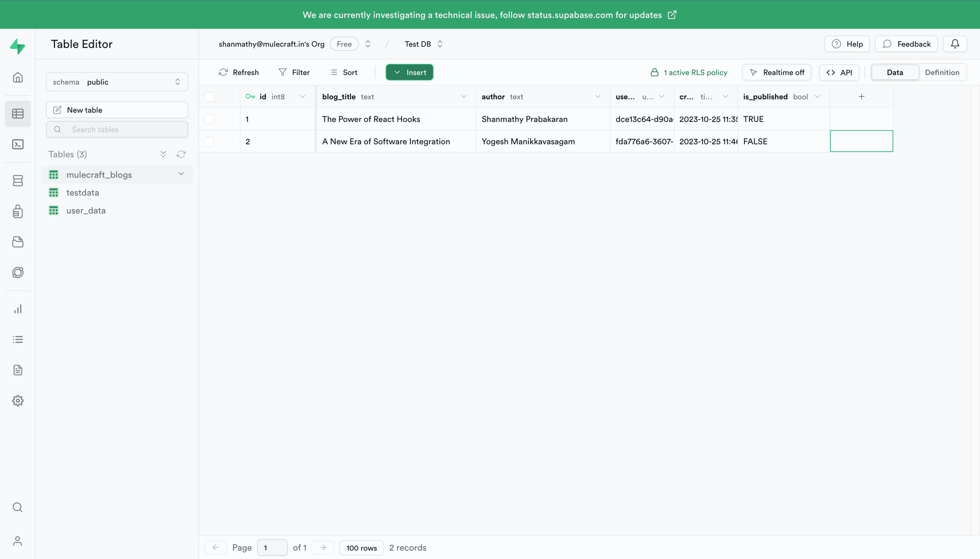Open the SQL Editor sidebar icon

click(18, 145)
